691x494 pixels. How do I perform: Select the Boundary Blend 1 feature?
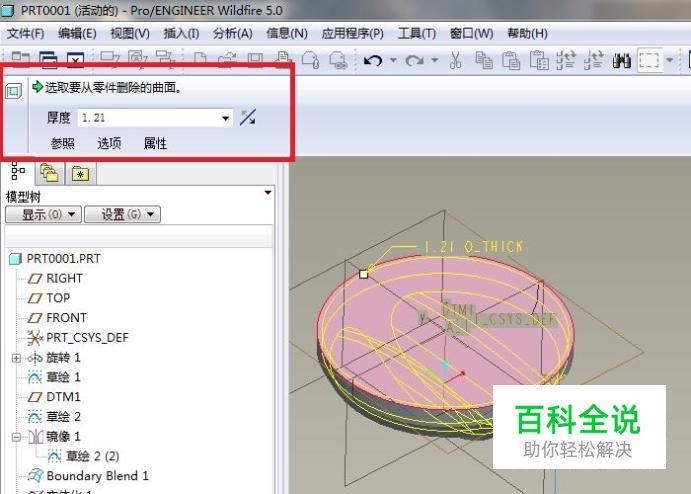(97, 476)
